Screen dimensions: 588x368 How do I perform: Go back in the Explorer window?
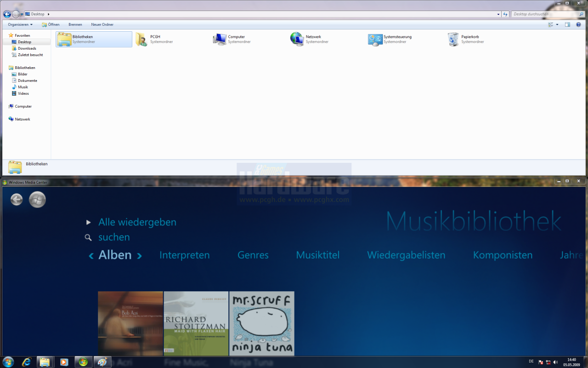pos(7,14)
